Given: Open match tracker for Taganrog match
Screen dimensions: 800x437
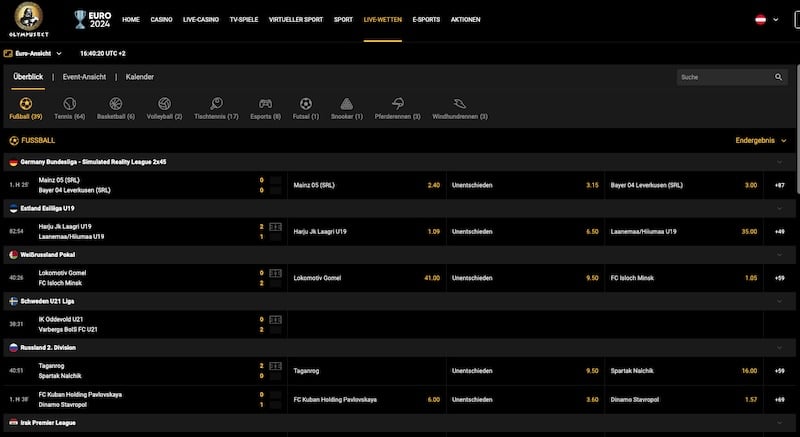Looking at the screenshot, I should [x=276, y=366].
